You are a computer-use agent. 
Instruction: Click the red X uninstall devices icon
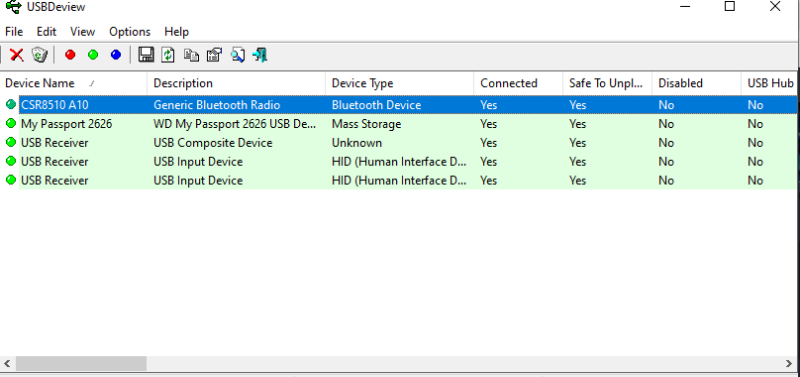click(x=17, y=55)
